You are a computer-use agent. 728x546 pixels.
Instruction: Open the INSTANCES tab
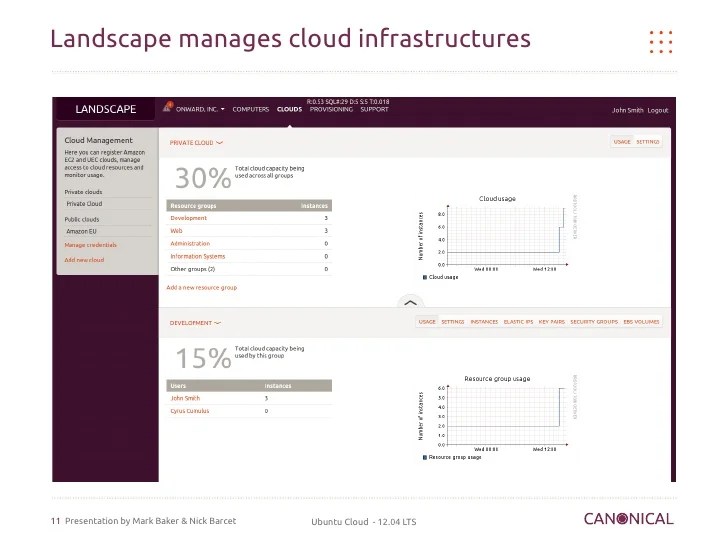tap(484, 322)
